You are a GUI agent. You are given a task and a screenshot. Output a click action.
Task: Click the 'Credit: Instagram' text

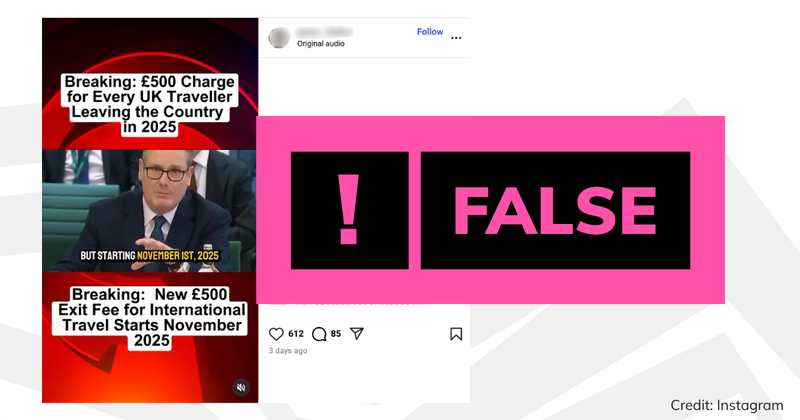tap(727, 405)
